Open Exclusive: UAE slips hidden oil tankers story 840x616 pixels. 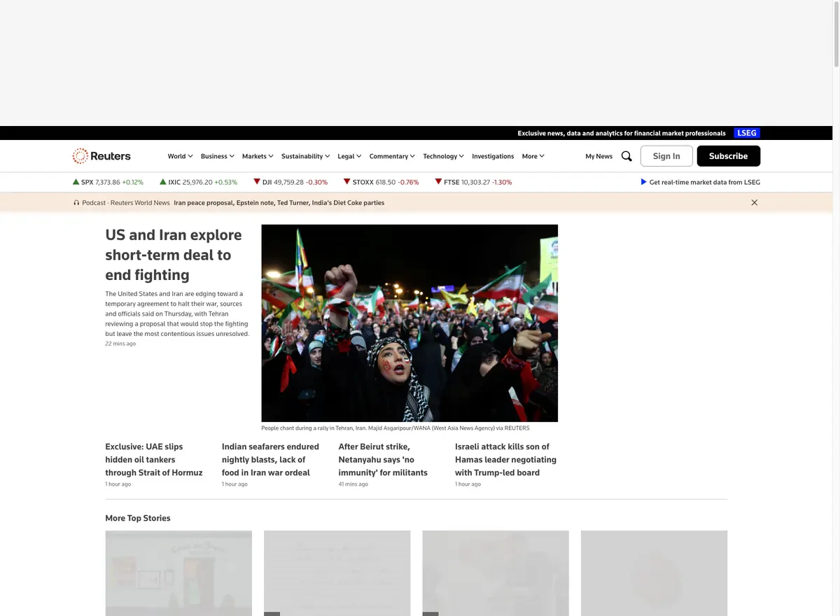(x=154, y=459)
